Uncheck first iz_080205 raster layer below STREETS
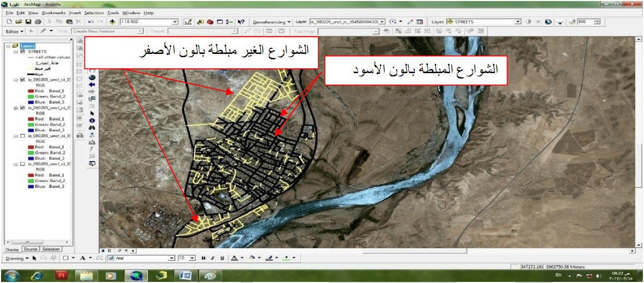Image resolution: width=644 pixels, height=283 pixels. click(x=22, y=80)
